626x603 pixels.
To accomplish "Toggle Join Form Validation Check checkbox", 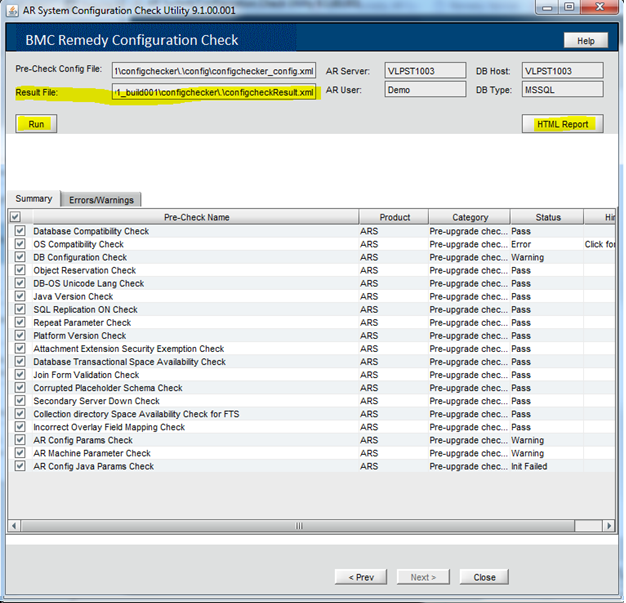I will click(x=20, y=375).
